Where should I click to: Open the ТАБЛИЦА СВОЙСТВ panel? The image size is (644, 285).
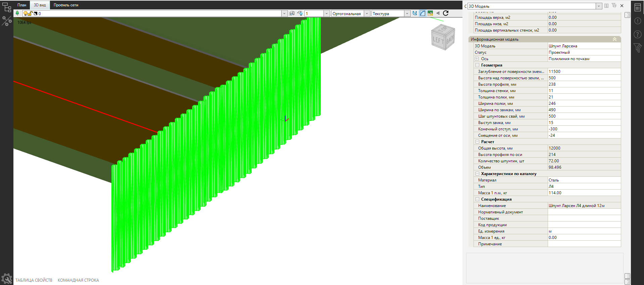pyautogui.click(x=34, y=280)
